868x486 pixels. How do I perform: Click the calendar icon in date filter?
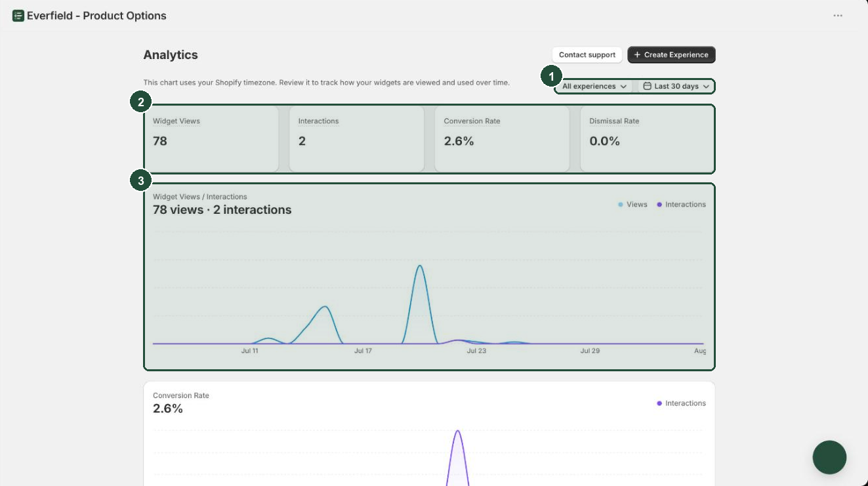point(647,87)
